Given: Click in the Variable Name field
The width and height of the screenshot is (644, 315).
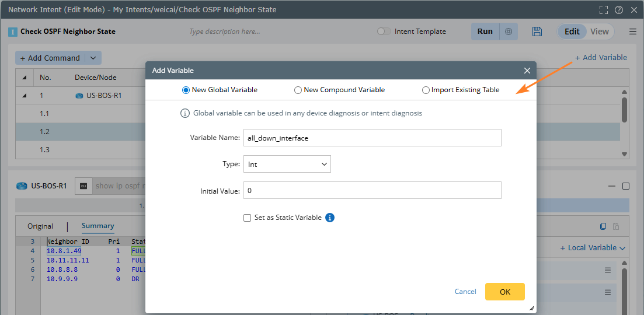Looking at the screenshot, I should click(x=372, y=138).
